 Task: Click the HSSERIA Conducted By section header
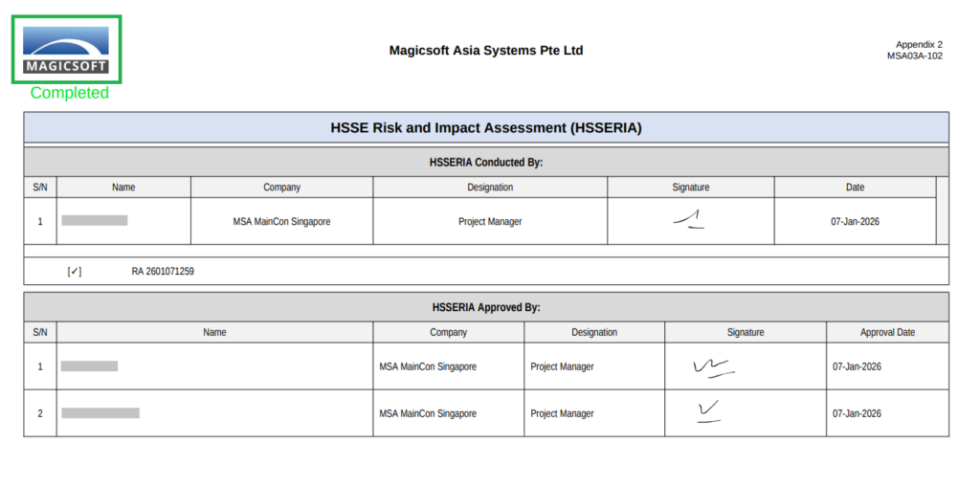tap(486, 163)
